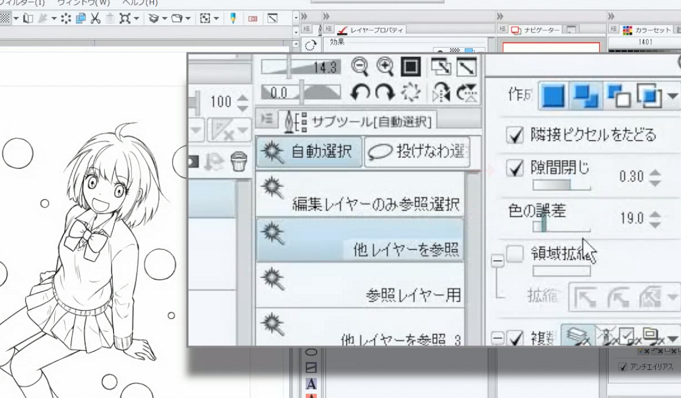Click the red rectangle icon in toolbar
Image resolution: width=681 pixels, height=398 pixels.
click(253, 19)
